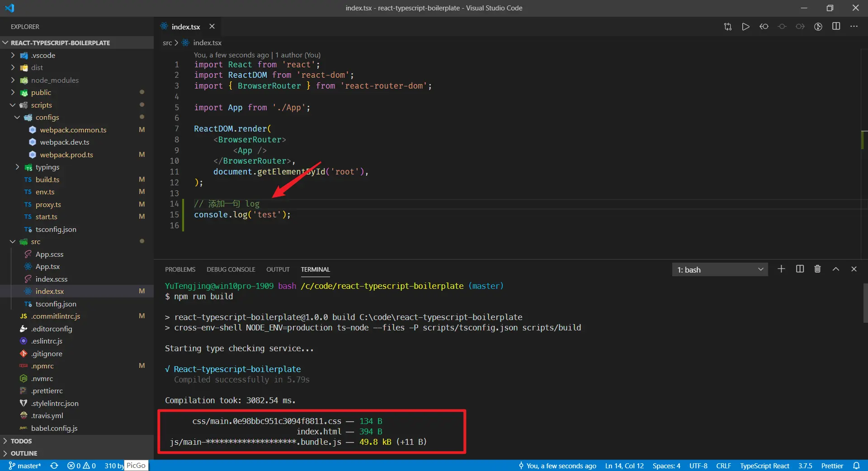Close the terminal panel
The height and width of the screenshot is (471, 868).
click(854, 269)
